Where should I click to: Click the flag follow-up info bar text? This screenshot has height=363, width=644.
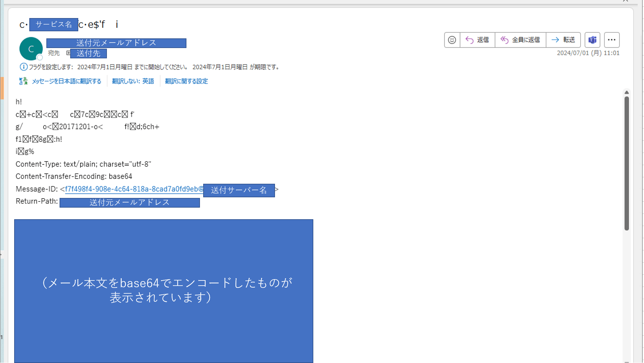pyautogui.click(x=154, y=67)
